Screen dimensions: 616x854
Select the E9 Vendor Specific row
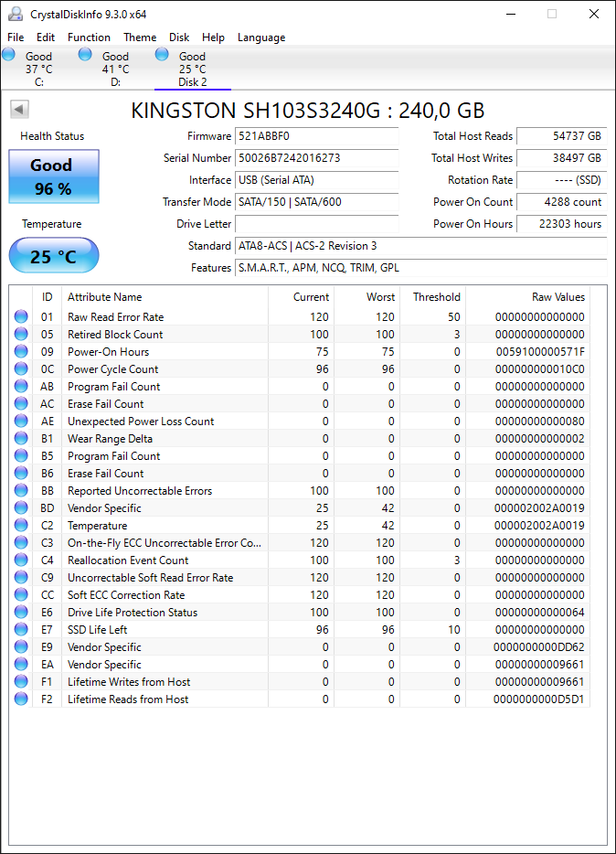click(300, 647)
